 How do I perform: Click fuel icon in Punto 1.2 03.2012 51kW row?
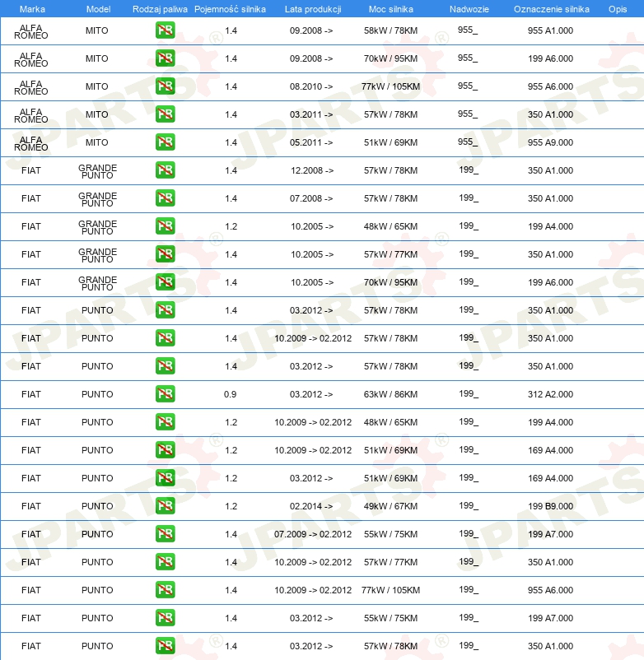click(165, 478)
